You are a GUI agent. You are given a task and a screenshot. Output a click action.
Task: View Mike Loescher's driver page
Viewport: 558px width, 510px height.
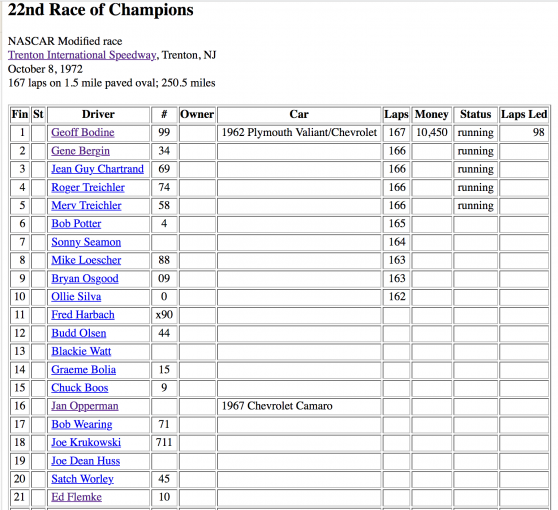(86, 260)
